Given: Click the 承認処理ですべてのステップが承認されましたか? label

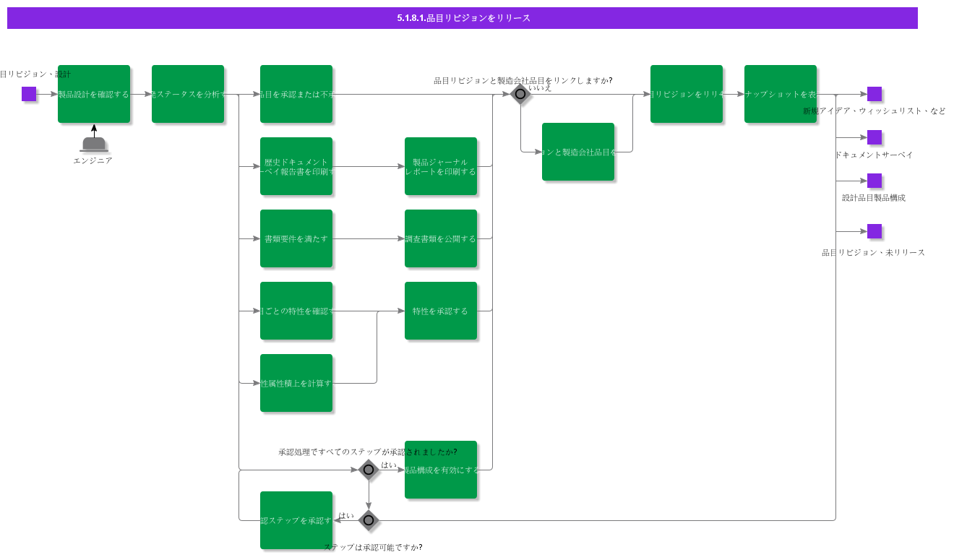Looking at the screenshot, I should [368, 452].
